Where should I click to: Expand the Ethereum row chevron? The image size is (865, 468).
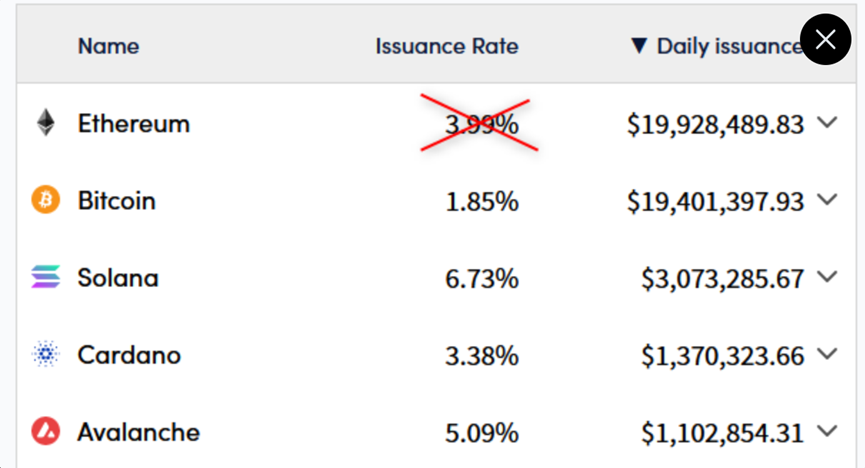pos(827,122)
